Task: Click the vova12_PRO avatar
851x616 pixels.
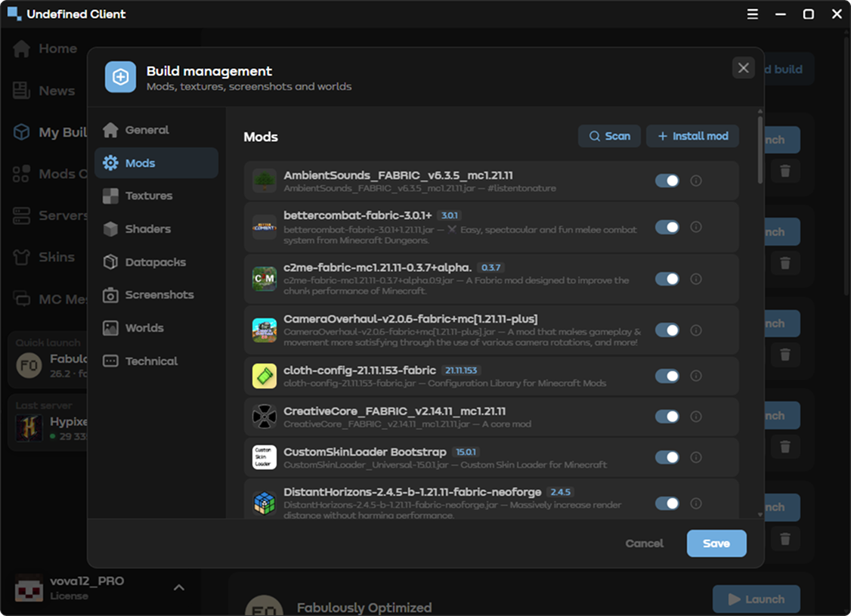Action: [29, 588]
